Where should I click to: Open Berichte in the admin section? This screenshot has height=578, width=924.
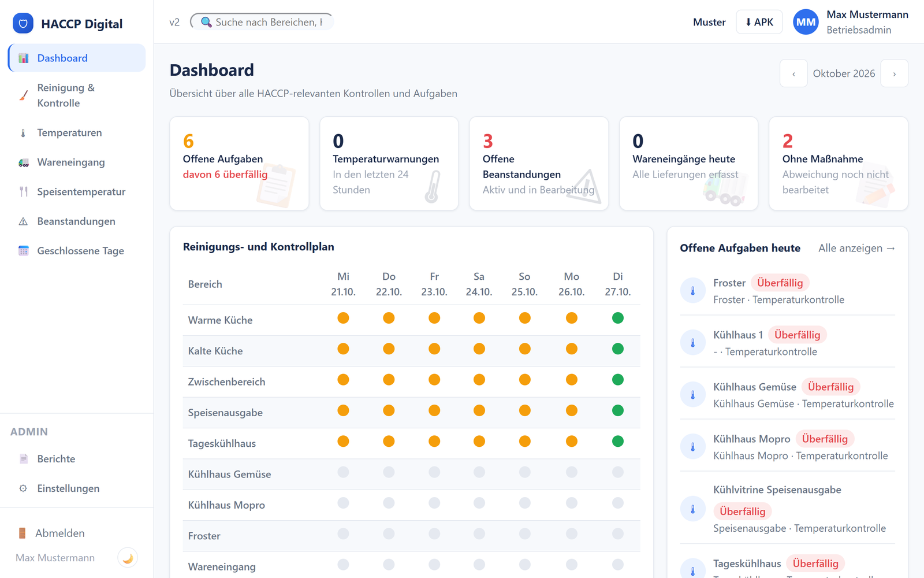[77, 459]
